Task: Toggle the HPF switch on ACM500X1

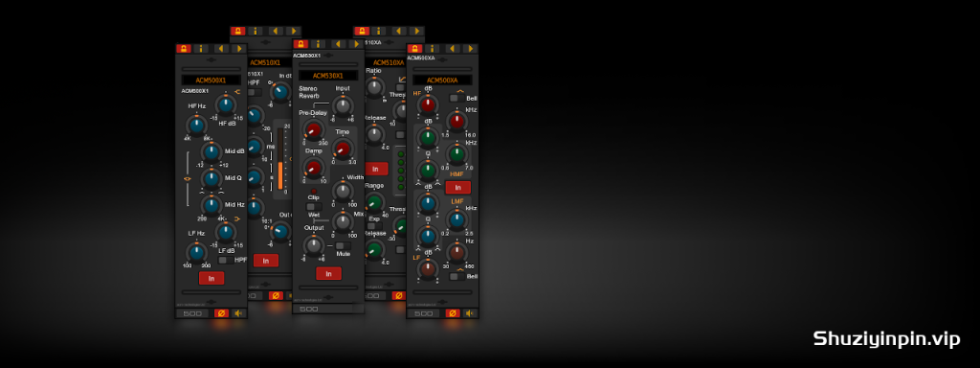Action: (225, 260)
